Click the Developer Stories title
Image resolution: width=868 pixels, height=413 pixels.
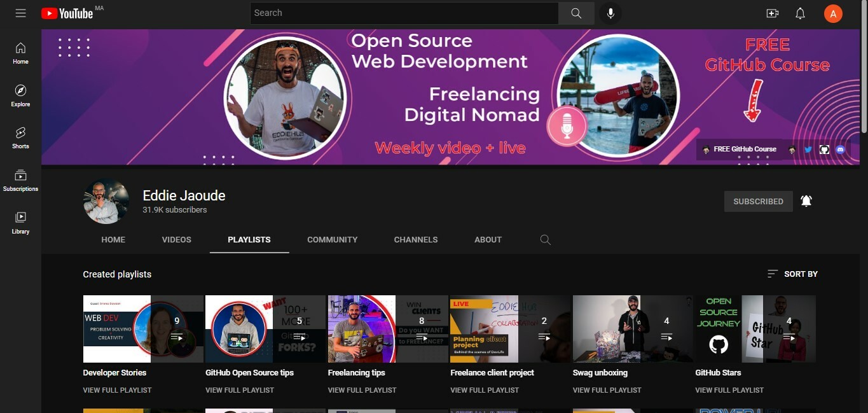click(x=114, y=373)
